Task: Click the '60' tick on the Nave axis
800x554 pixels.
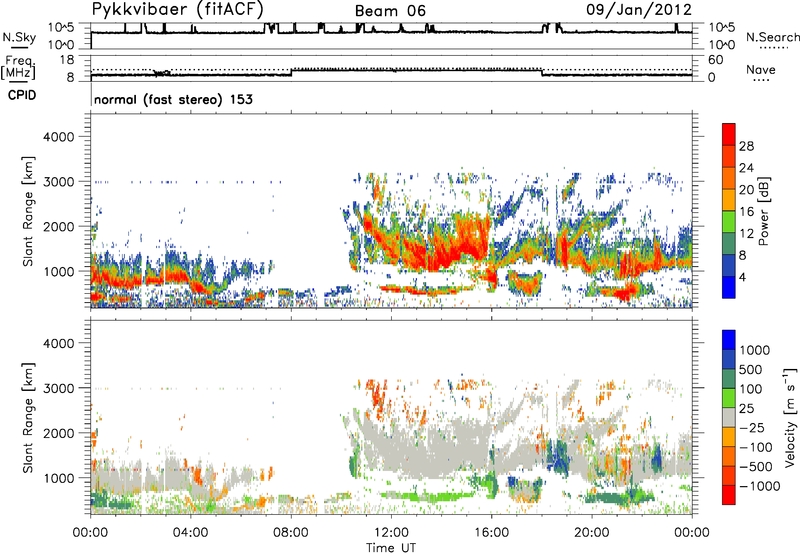Action: coord(715,60)
